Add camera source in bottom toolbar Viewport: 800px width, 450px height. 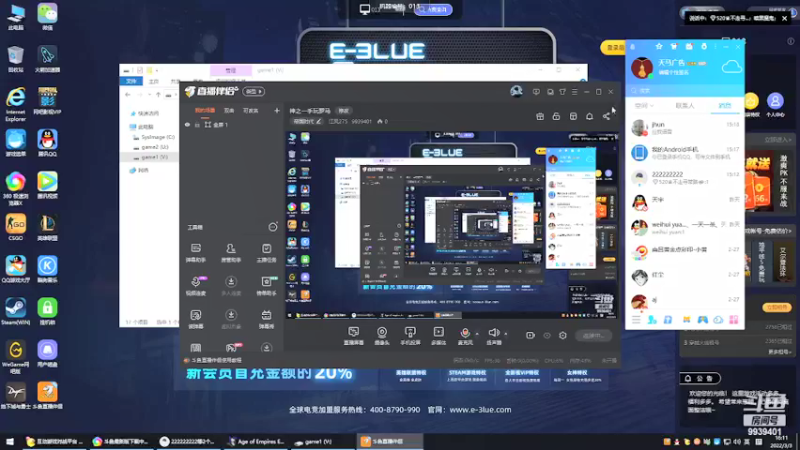pos(382,336)
